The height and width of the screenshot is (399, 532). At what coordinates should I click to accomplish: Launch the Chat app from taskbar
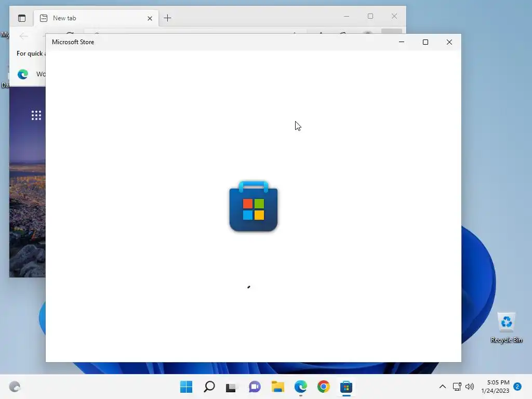(255, 387)
